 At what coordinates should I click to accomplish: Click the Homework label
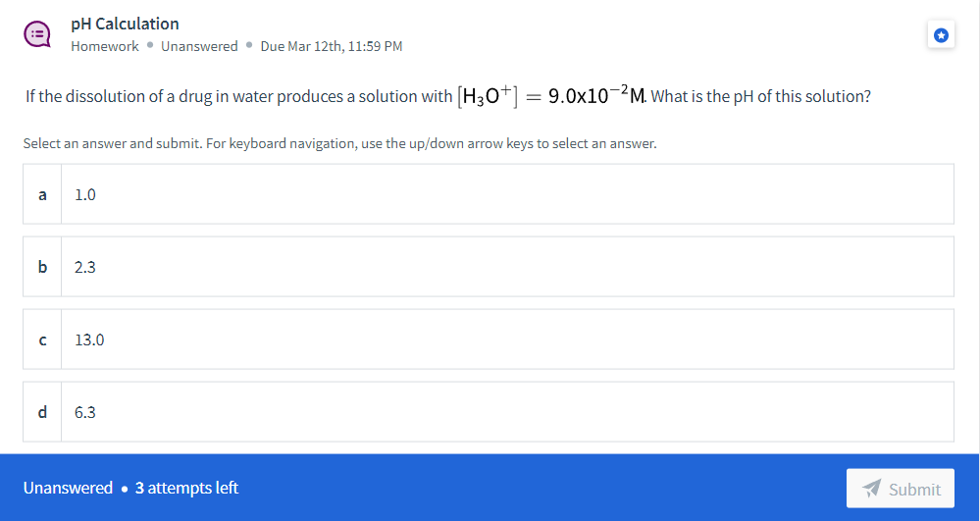pos(104,46)
